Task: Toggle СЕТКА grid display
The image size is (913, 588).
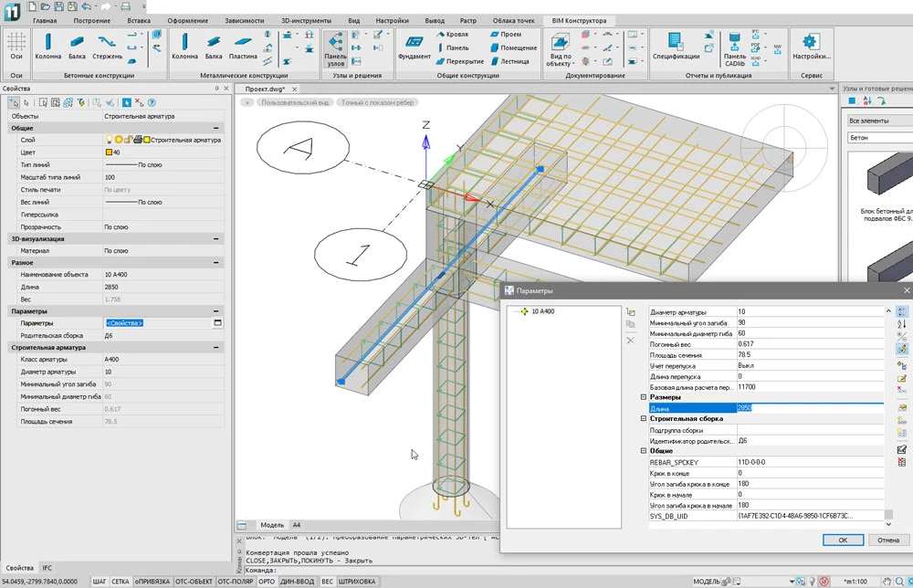Action: pos(121,581)
